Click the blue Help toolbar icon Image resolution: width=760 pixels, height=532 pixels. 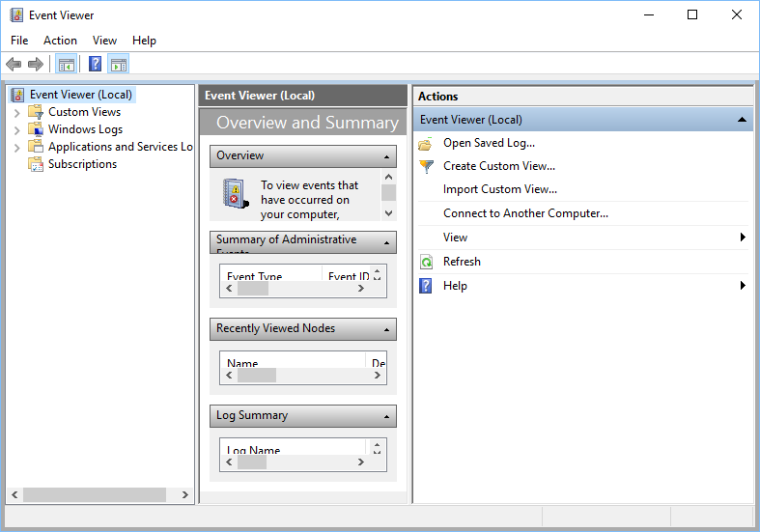click(95, 64)
